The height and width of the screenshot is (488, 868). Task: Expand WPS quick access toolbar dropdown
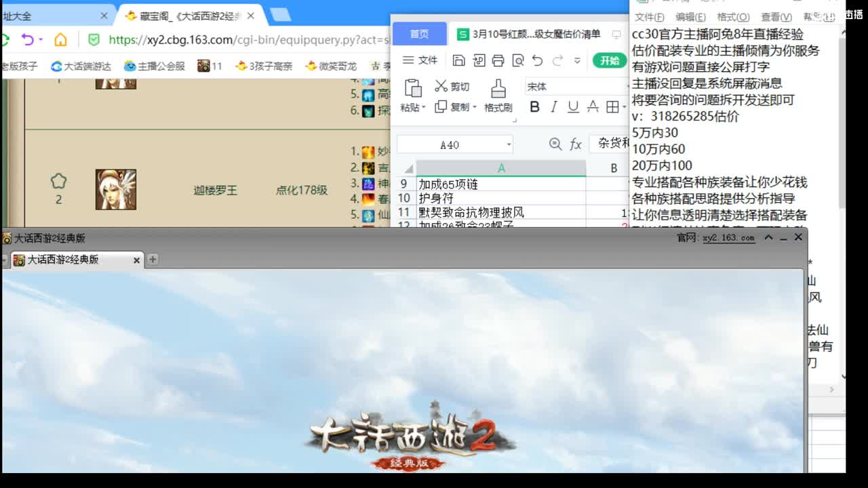(577, 61)
